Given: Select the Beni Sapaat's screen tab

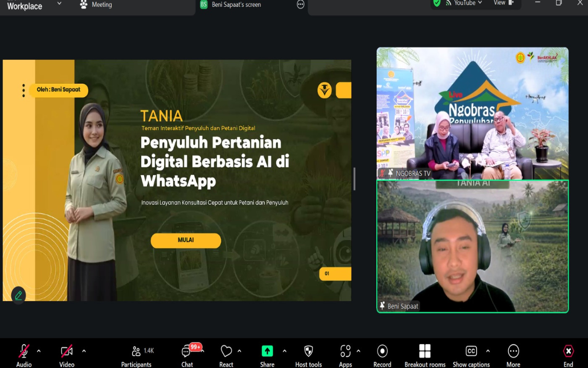Looking at the screenshot, I should click(236, 5).
